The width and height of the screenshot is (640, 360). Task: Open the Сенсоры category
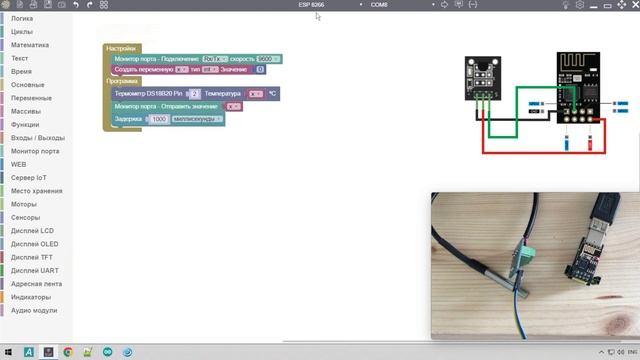[x=25, y=218]
